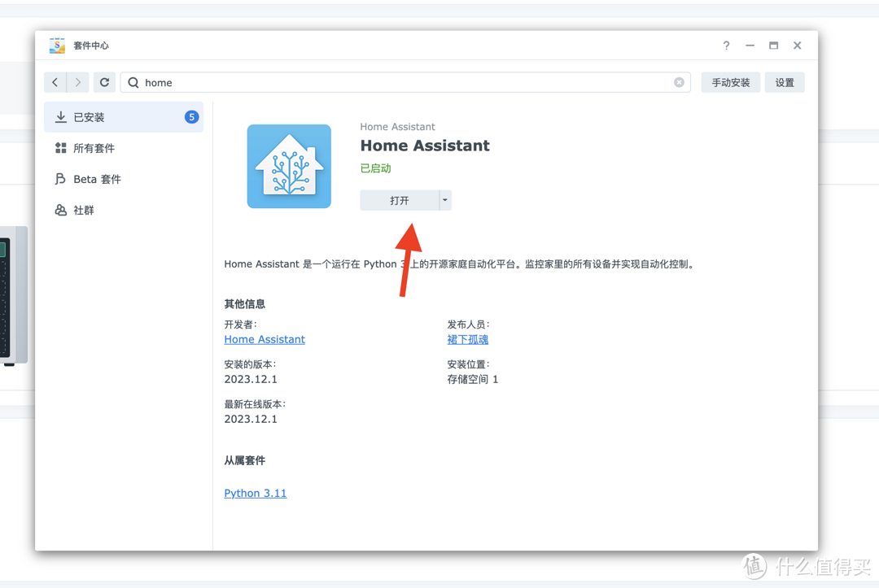The height and width of the screenshot is (588, 879).
Task: Click the Home Assistant package logo
Action: (x=289, y=166)
